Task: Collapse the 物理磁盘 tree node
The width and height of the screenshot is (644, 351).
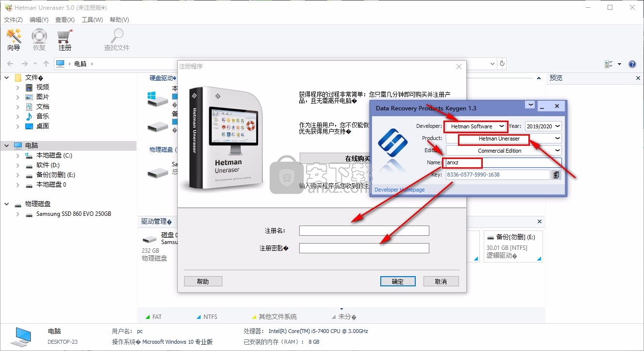Action: [x=7, y=204]
